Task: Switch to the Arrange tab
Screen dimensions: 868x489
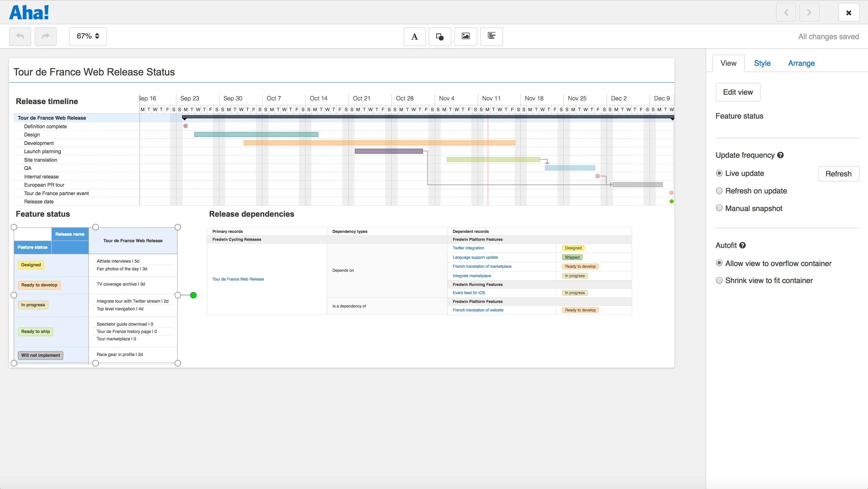Action: pyautogui.click(x=801, y=63)
